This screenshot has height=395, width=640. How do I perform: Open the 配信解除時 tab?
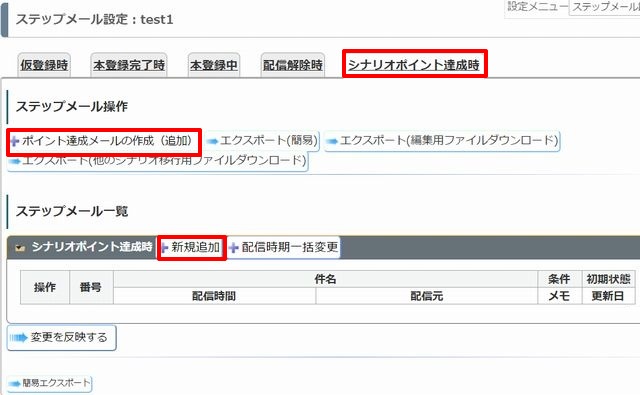[293, 65]
